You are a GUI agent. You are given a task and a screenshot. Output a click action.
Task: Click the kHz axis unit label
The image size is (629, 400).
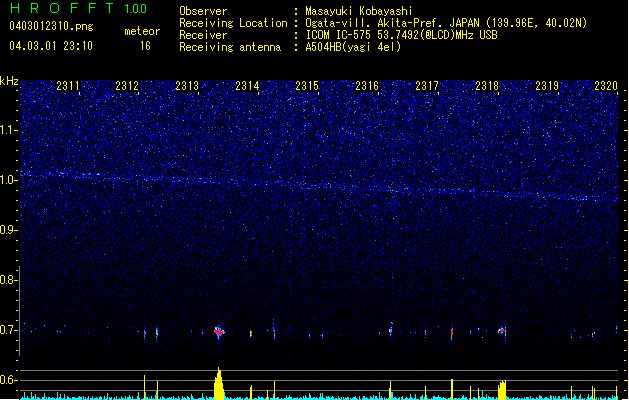[x=9, y=81]
